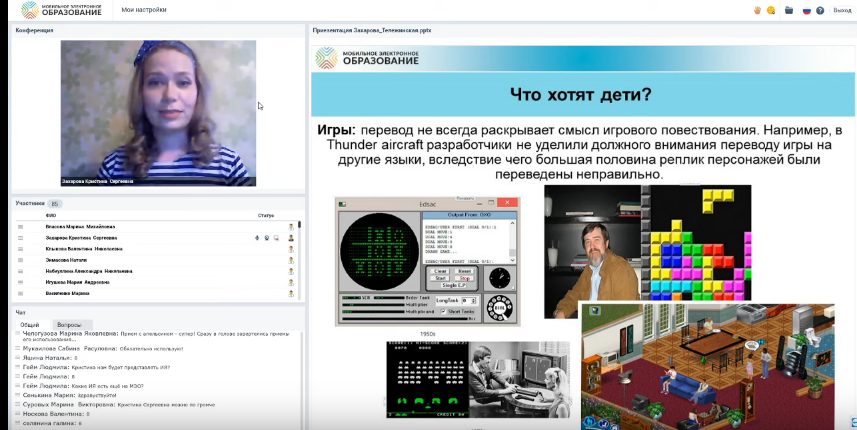The height and width of the screenshot is (430, 857).
Task: Click the participants count badge 85
Action: [54, 204]
